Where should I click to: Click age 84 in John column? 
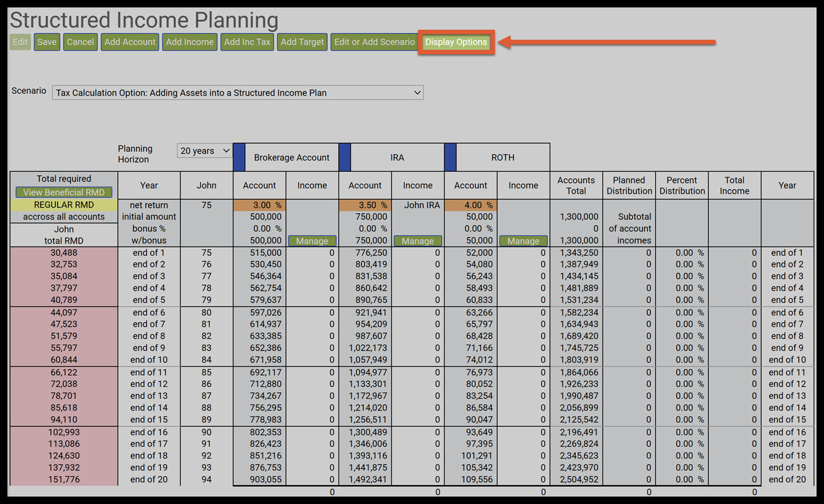[x=206, y=360]
